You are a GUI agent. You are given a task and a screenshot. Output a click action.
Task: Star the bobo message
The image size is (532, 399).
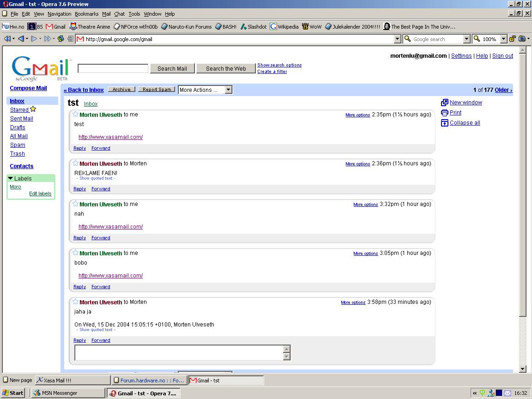click(x=75, y=253)
